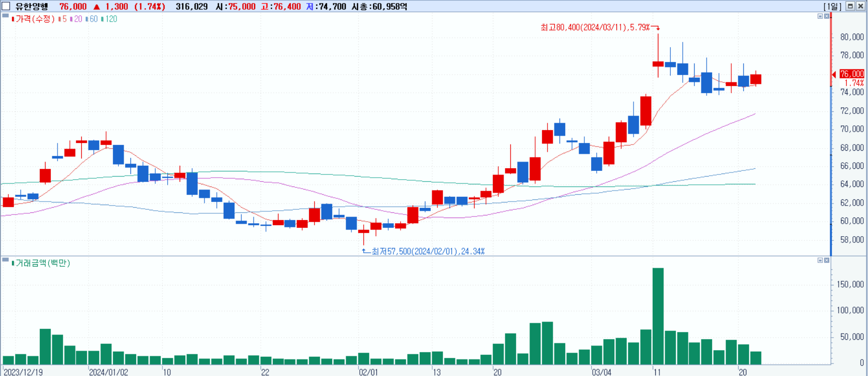Minimize the price chart pane
The width and height of the screenshot is (868, 376).
tap(820, 16)
